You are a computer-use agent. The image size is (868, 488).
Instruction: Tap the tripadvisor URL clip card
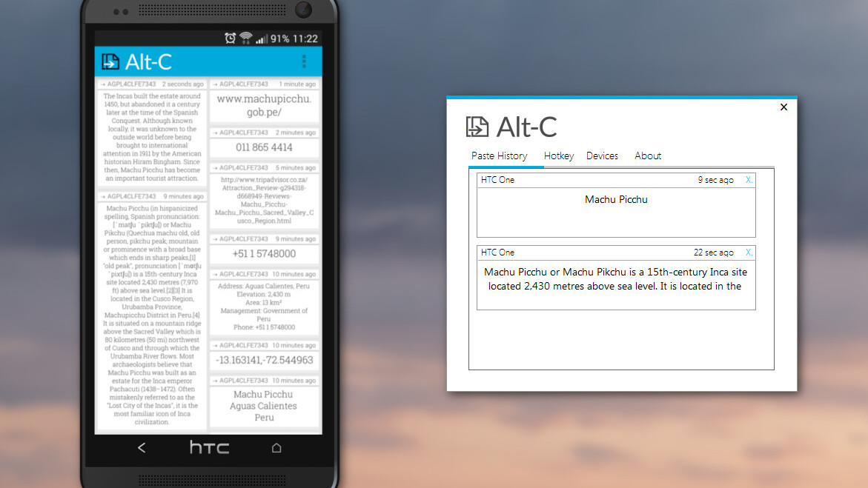click(x=264, y=201)
